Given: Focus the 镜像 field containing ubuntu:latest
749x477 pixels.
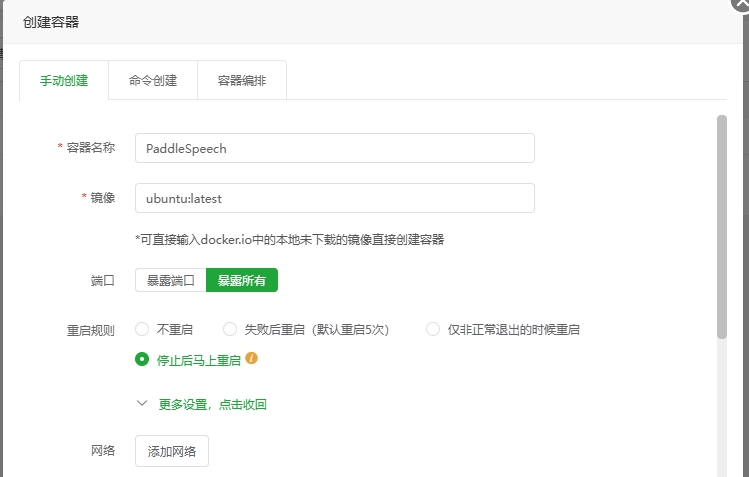Looking at the screenshot, I should point(335,198).
